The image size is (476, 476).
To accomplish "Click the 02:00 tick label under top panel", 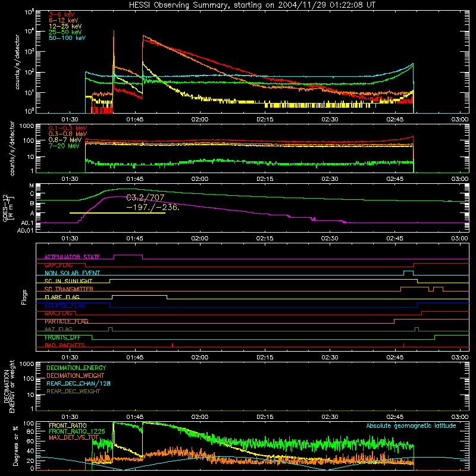I will point(200,120).
